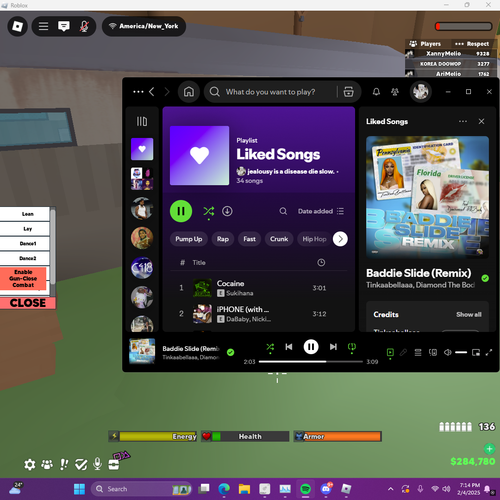Adjust the Spotify volume slider

coord(461,352)
